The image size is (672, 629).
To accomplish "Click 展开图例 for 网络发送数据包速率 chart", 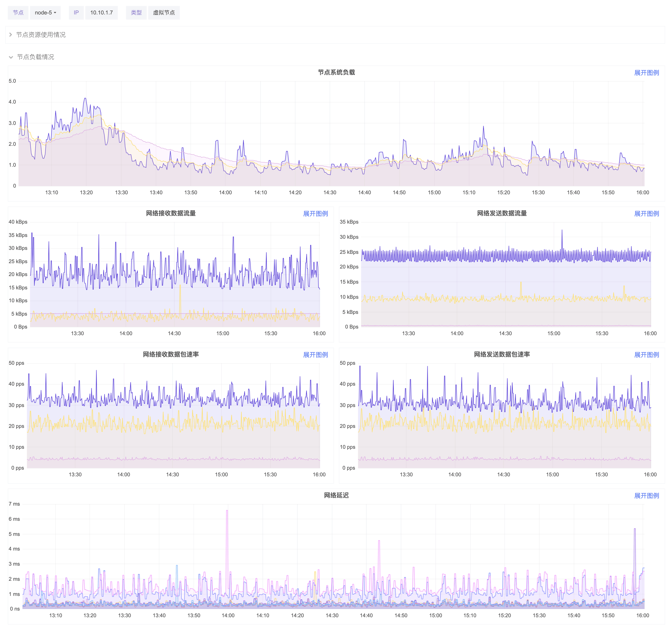I will (x=646, y=355).
